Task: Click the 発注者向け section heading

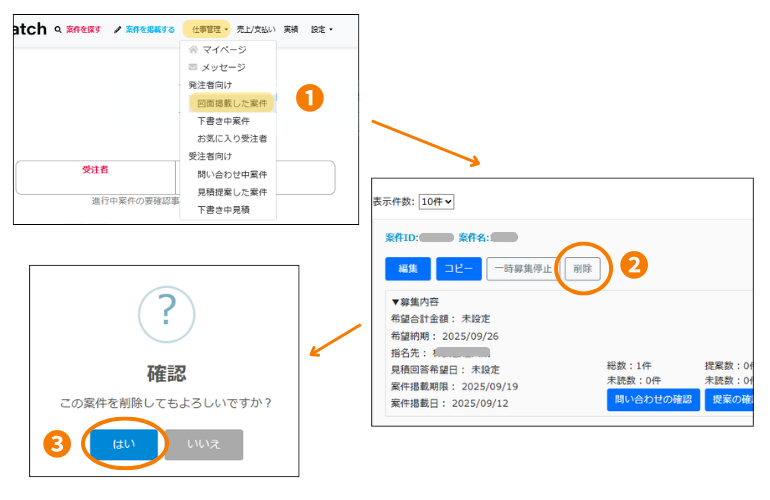Action: 210,85
